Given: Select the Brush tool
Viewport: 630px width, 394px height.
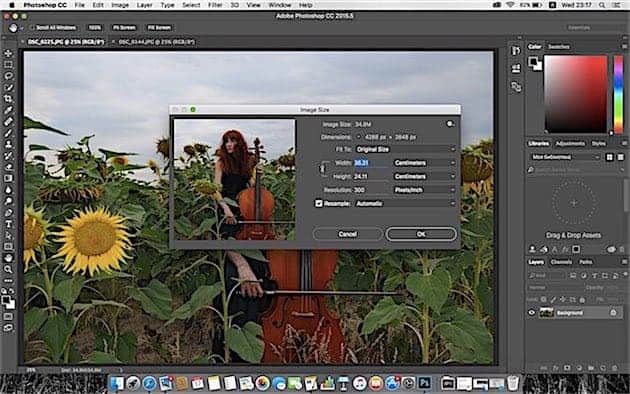Looking at the screenshot, I should click(8, 133).
